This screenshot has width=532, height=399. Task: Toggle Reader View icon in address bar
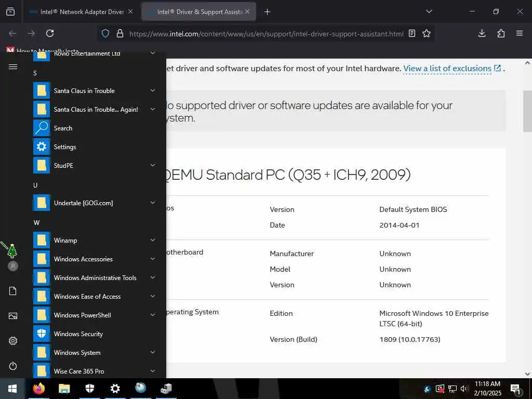pyautogui.click(x=412, y=33)
